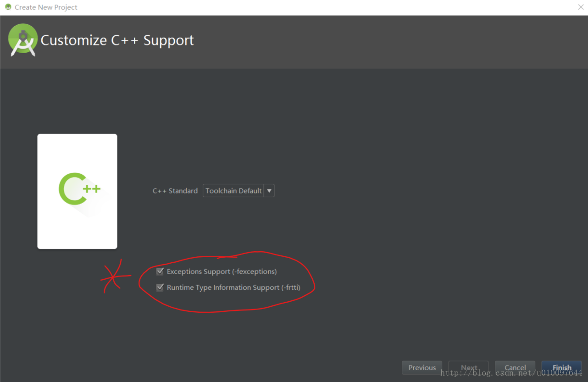Go back with the Previous button
Screen dimensions: 588x382
point(422,368)
